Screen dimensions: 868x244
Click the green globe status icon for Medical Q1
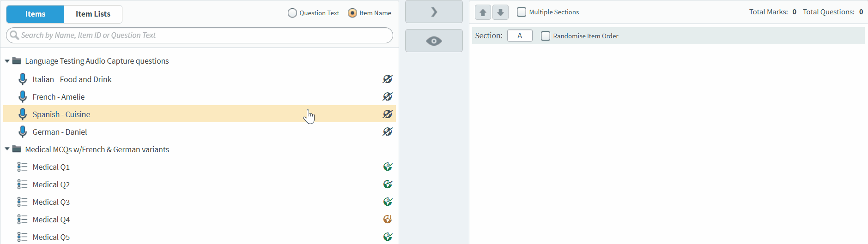click(x=388, y=167)
